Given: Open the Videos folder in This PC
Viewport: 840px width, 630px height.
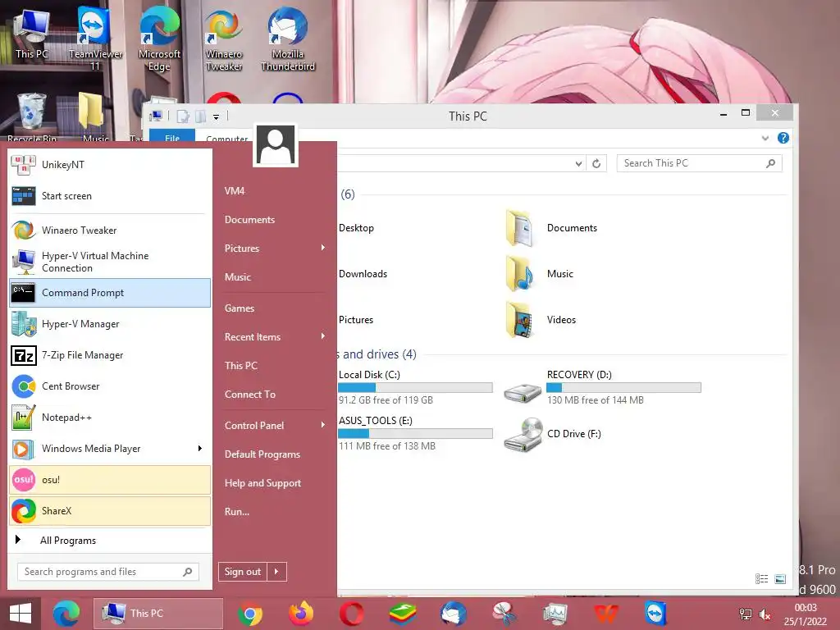Looking at the screenshot, I should point(541,320).
